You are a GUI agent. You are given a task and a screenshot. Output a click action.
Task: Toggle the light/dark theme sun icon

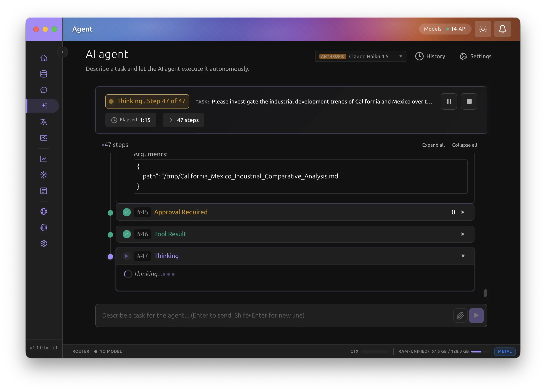click(x=483, y=29)
